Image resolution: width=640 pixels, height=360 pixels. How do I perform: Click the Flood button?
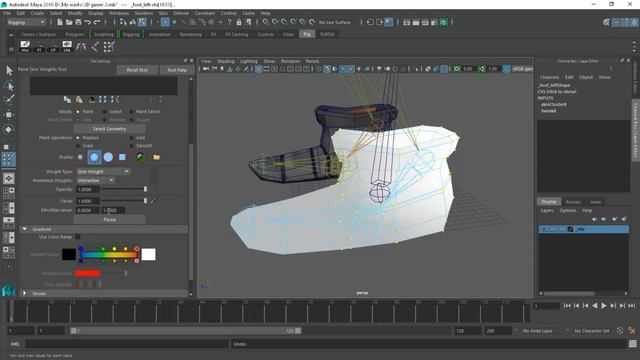109,220
